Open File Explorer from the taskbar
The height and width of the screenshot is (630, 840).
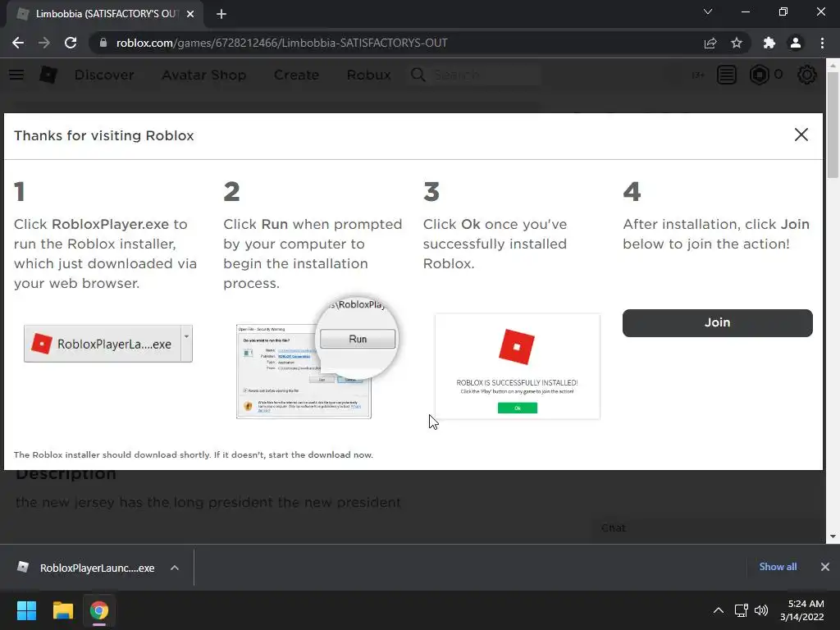click(62, 610)
